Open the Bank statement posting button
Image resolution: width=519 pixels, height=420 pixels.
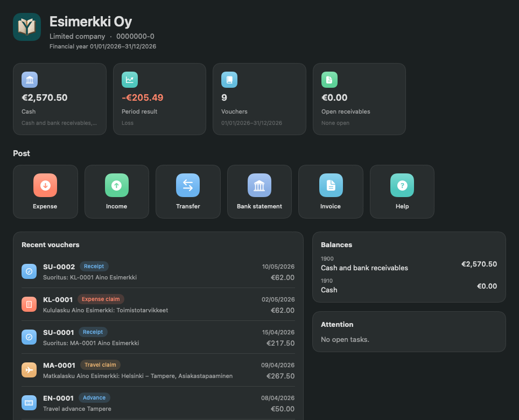[259, 192]
